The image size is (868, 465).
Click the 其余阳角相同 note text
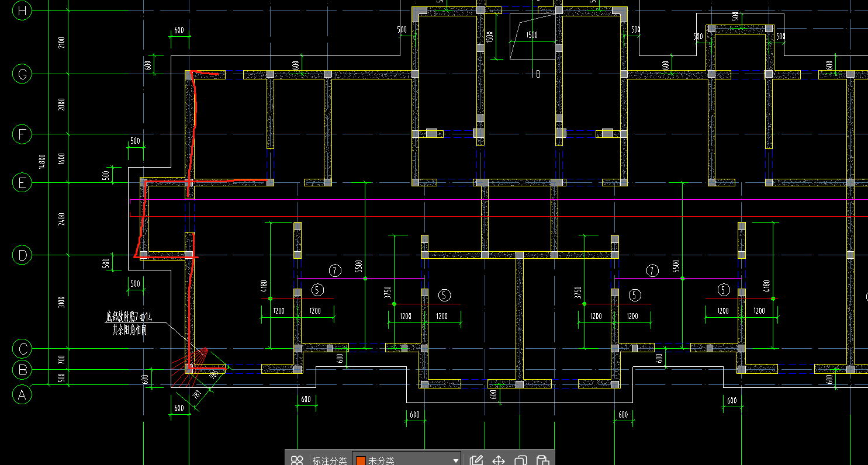[130, 330]
